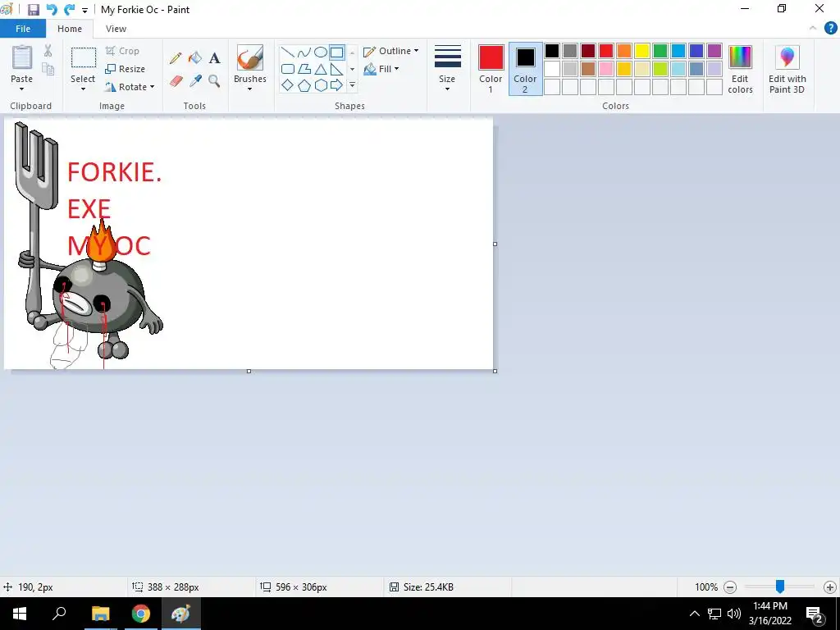Select the Magnifier tool
Screen dimensions: 840x630
[214, 81]
